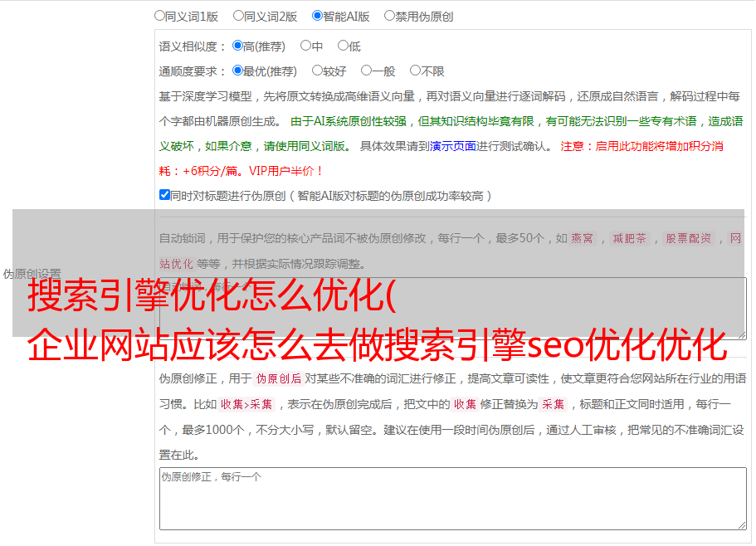
Task: Click the 收集>采集 example tag
Action: [x=246, y=404]
